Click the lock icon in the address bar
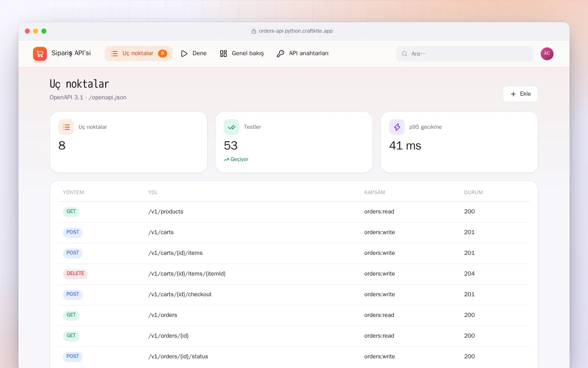Viewport: 588px width, 368px height. [254, 31]
